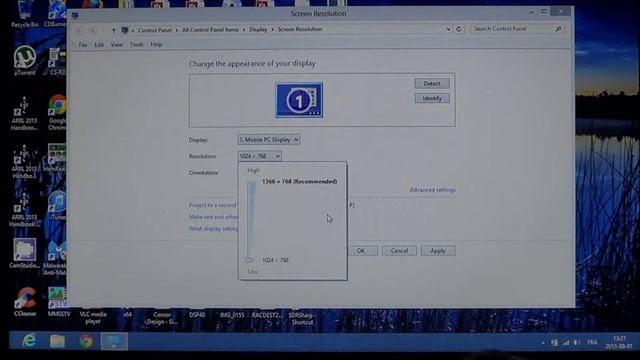Toggle the Resolution dropdown showing 1024 × 768
The height and width of the screenshot is (360, 640).
259,156
